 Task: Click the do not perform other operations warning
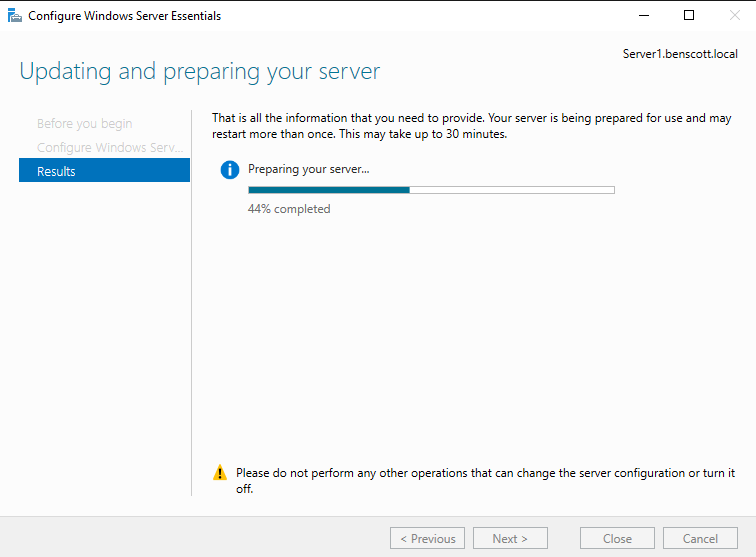[x=485, y=480]
